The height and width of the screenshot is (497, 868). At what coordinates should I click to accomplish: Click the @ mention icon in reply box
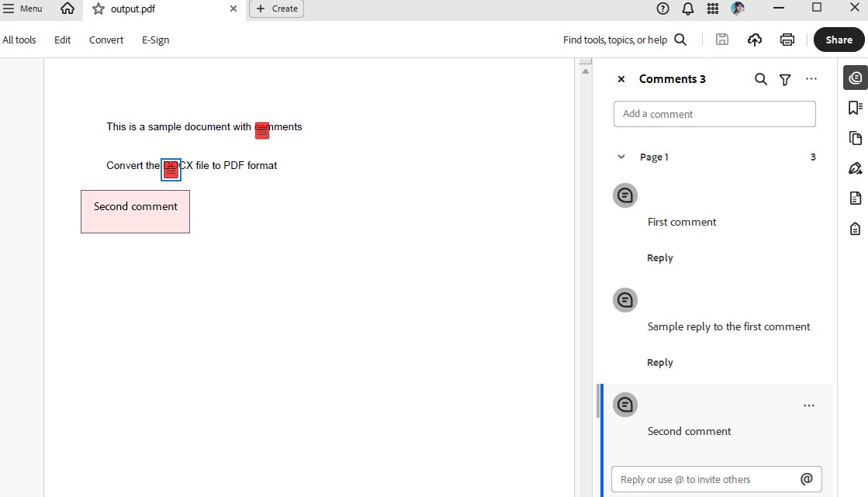point(807,479)
